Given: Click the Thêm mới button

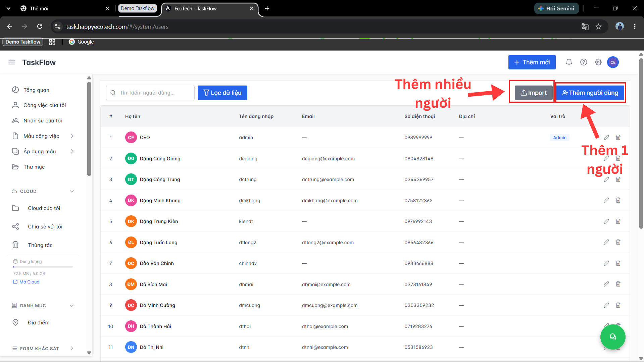Looking at the screenshot, I should [x=532, y=62].
